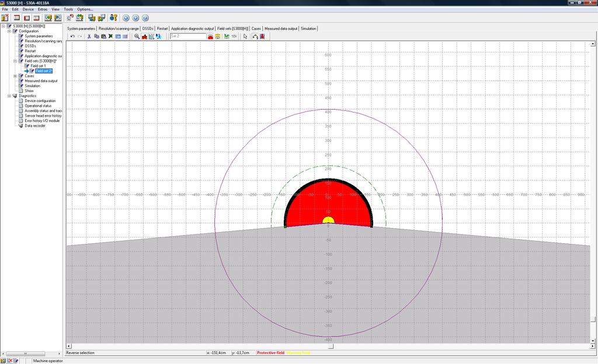This screenshot has height=364, width=598.
Task: Switch to the Restart tab
Action: 162,29
